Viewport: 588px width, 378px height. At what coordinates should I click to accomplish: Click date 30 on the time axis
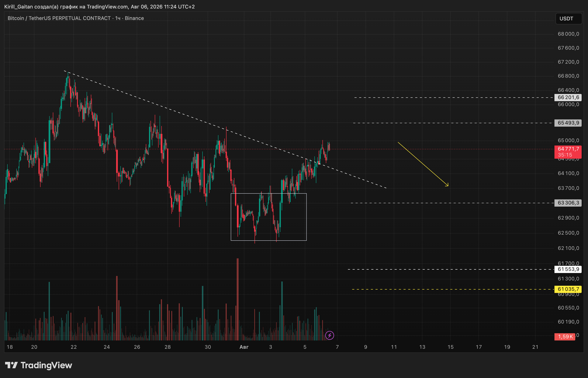[x=208, y=347]
